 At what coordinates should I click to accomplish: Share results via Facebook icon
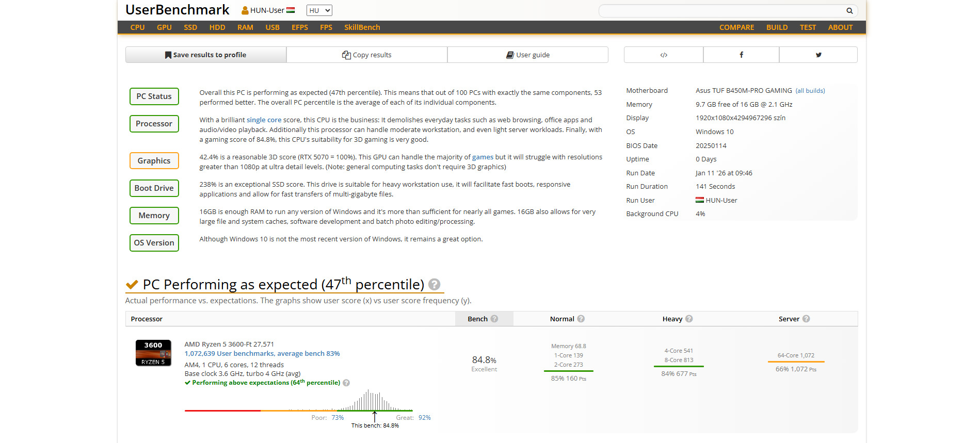pyautogui.click(x=741, y=55)
